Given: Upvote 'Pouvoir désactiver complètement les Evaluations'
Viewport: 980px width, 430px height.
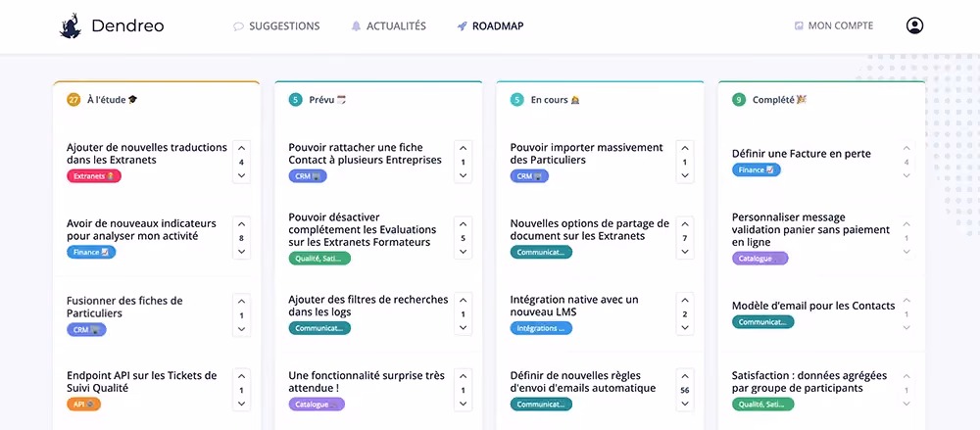Looking at the screenshot, I should click(464, 225).
